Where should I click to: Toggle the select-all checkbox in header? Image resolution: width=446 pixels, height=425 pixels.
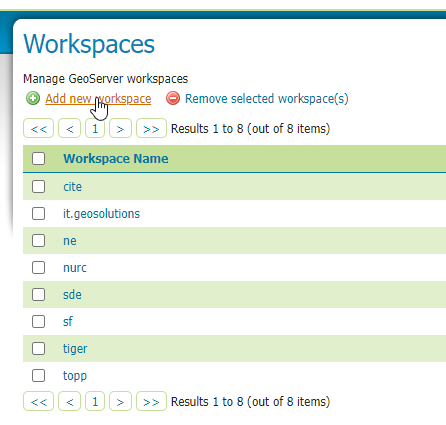point(38,159)
